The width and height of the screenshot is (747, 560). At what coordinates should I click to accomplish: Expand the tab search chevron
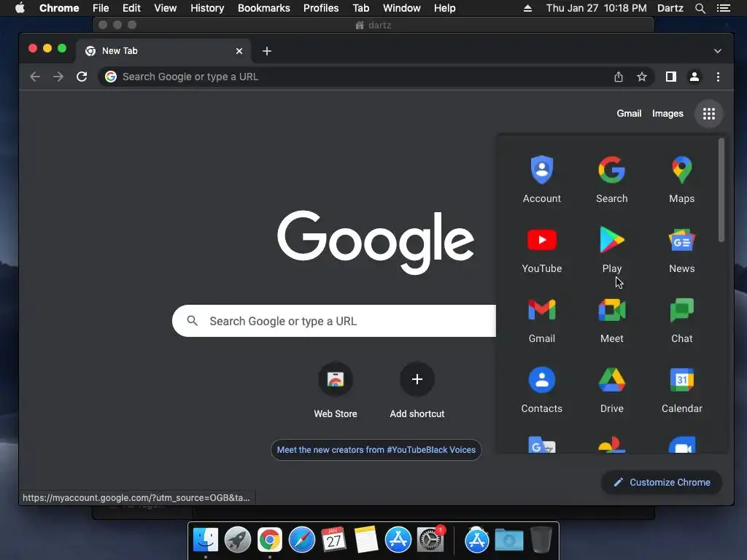point(718,51)
